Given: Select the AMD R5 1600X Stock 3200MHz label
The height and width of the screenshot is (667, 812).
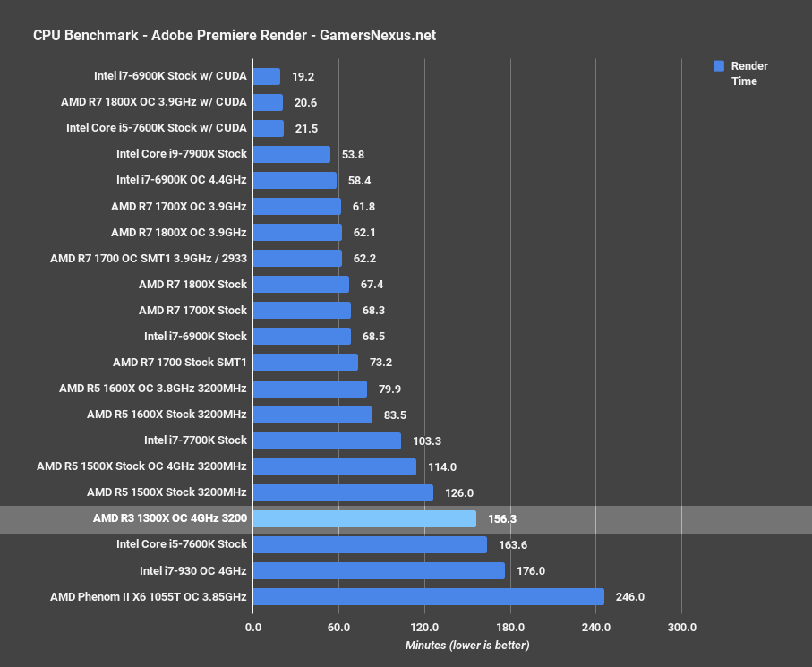Looking at the screenshot, I should tap(167, 415).
